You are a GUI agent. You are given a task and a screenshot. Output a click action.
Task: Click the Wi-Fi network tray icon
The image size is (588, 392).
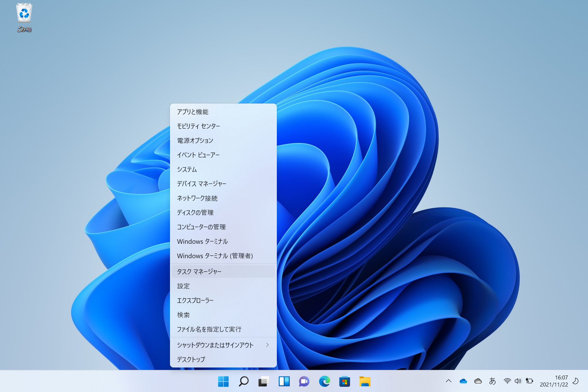click(507, 381)
